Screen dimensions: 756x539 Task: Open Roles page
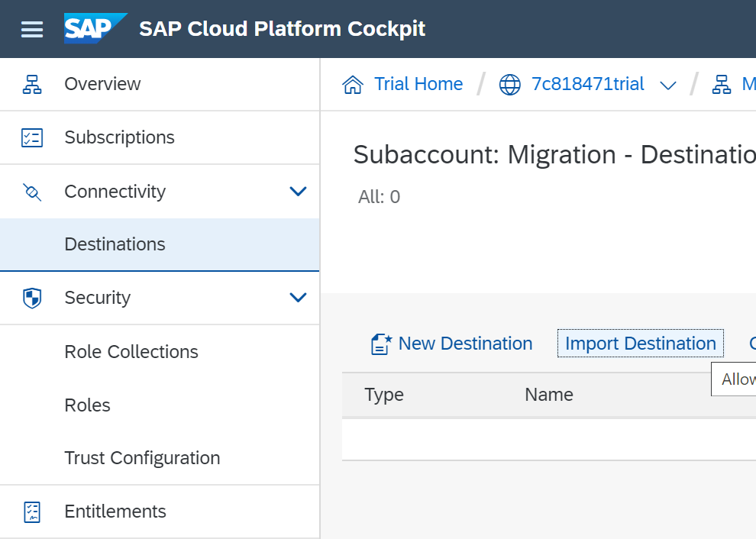coord(160,405)
